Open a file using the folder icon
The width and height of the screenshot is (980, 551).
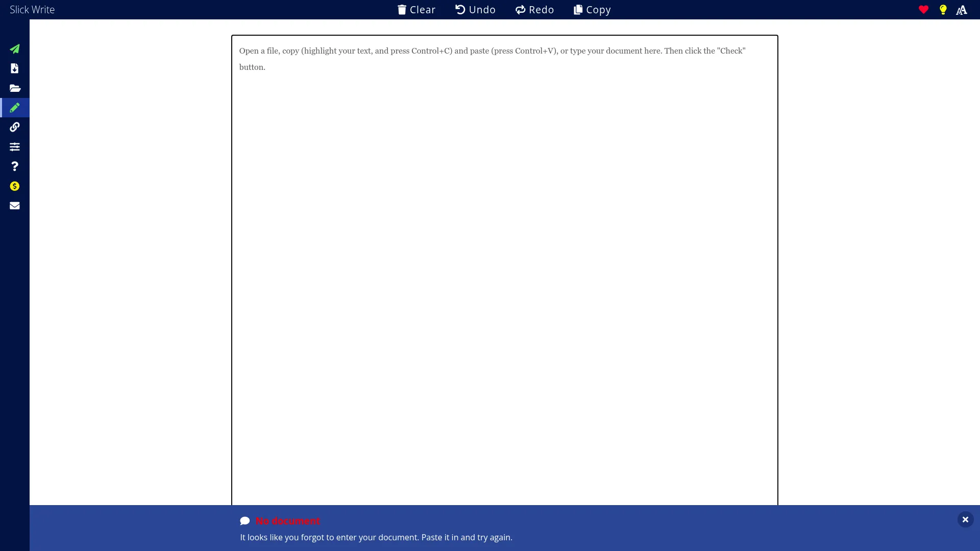point(15,88)
